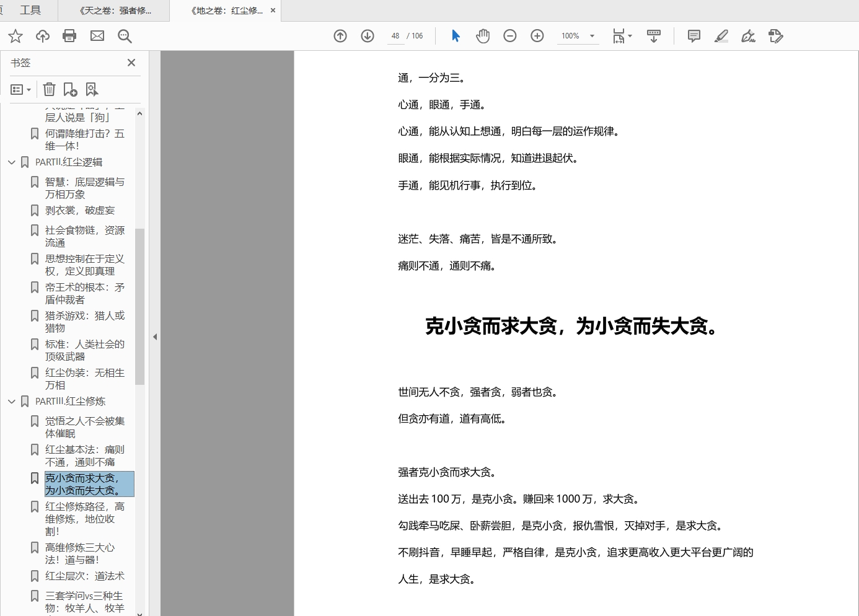Collapse the PARTIII.红尘修炼 bookmark group

(12, 402)
